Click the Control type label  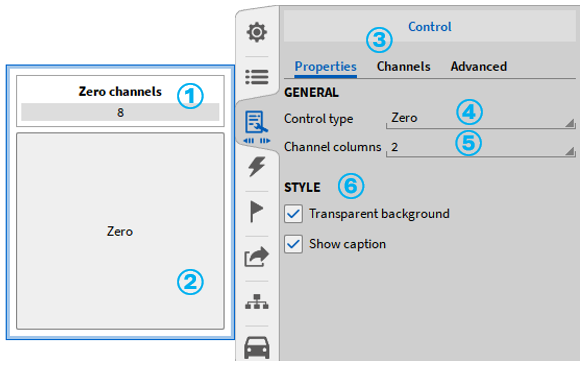pyautogui.click(x=319, y=119)
